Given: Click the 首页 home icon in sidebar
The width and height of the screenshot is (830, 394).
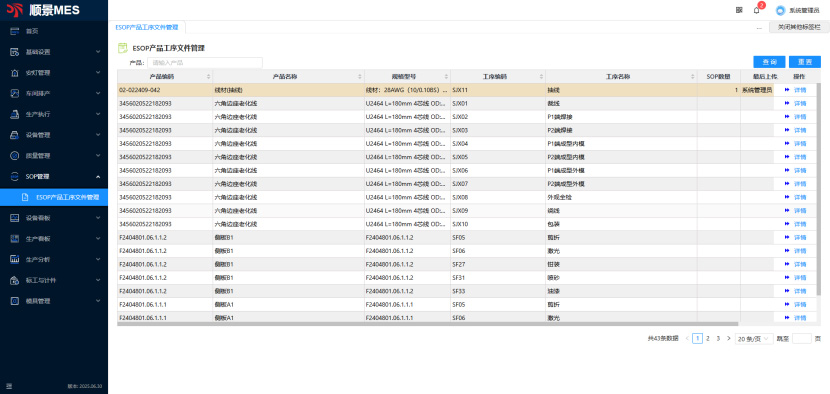Looking at the screenshot, I should pyautogui.click(x=15, y=31).
